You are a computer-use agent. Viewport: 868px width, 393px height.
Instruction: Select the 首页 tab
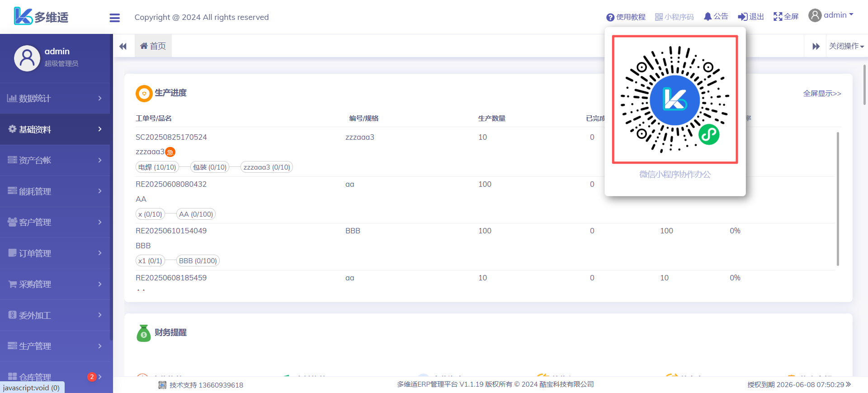(x=153, y=46)
